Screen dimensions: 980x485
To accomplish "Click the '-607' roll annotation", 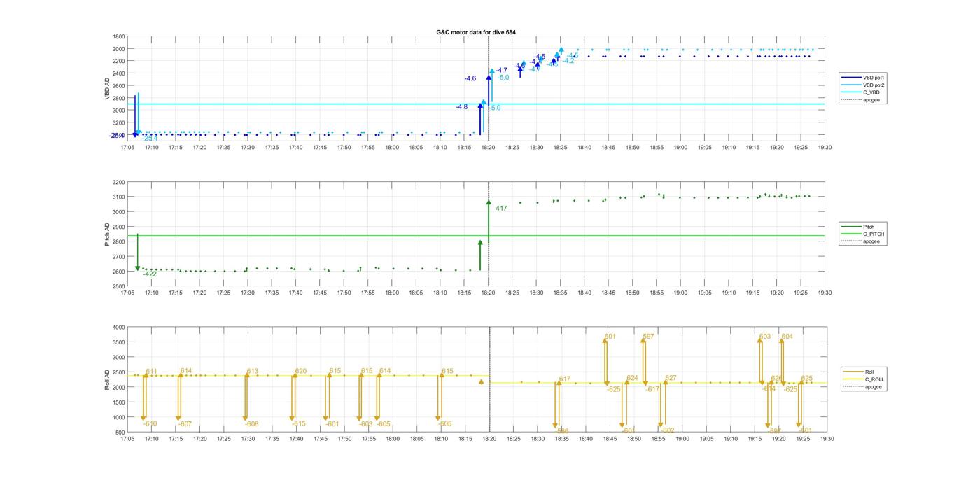I will (185, 424).
